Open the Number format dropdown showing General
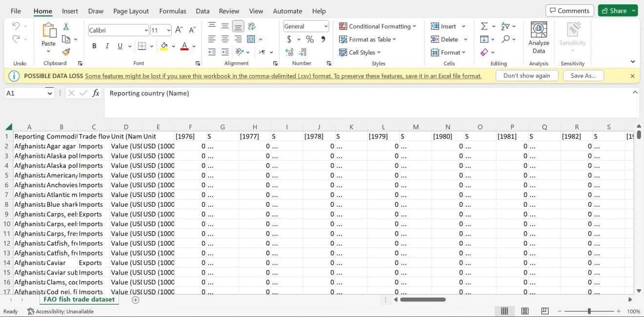 click(306, 26)
